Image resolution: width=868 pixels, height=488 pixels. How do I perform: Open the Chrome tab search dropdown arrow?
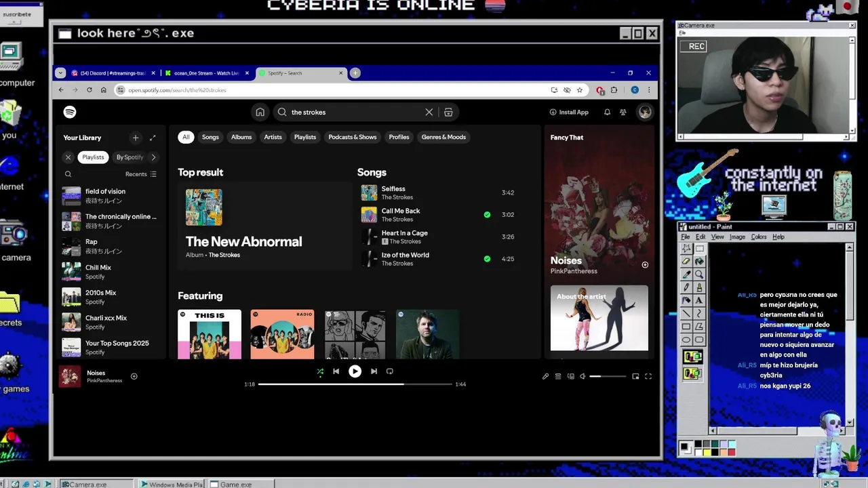click(60, 73)
